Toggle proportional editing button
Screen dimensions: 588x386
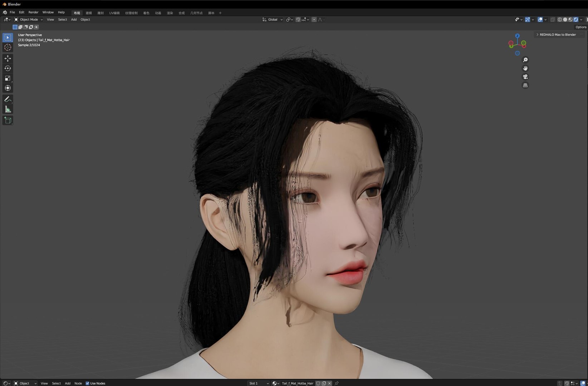pos(314,20)
